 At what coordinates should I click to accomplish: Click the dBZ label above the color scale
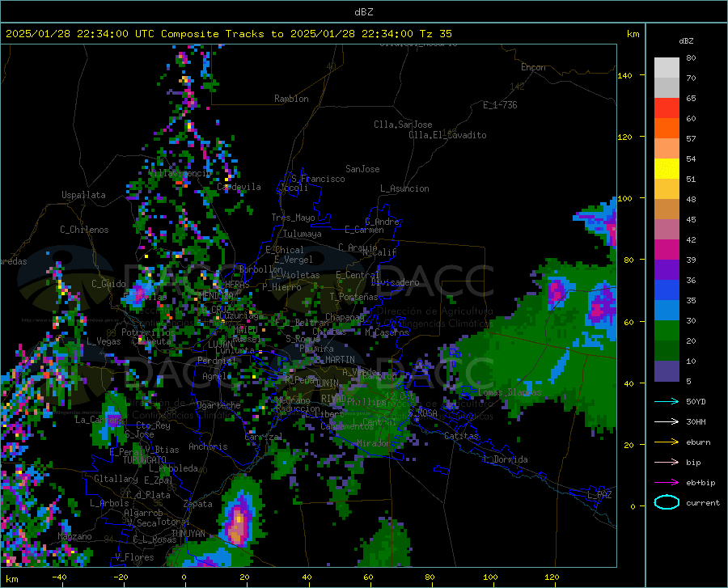click(x=686, y=40)
